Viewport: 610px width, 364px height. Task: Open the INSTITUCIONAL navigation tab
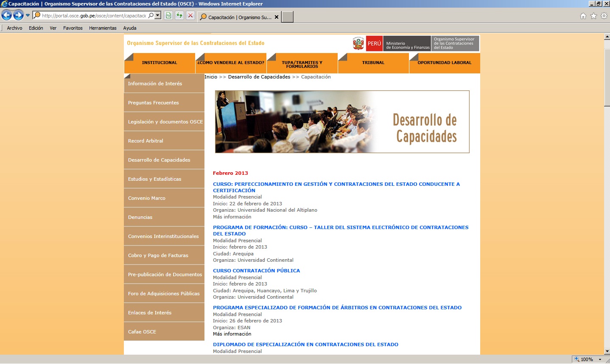(159, 63)
